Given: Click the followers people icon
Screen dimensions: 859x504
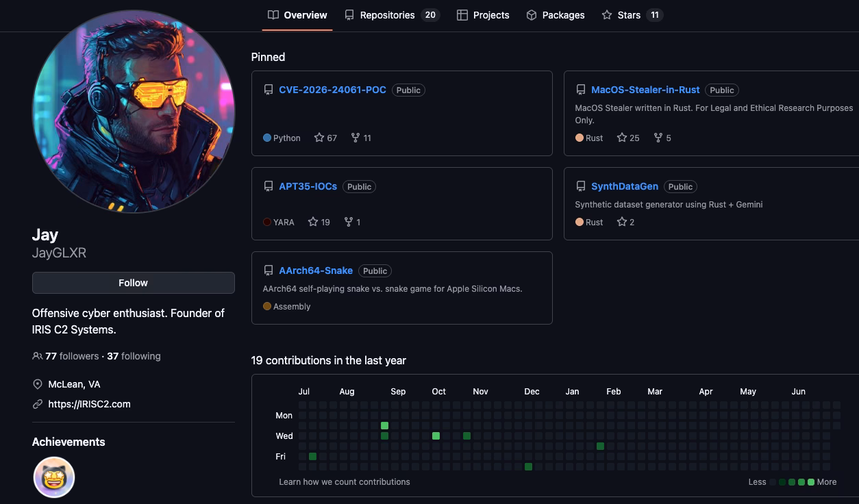Looking at the screenshot, I should click(38, 356).
